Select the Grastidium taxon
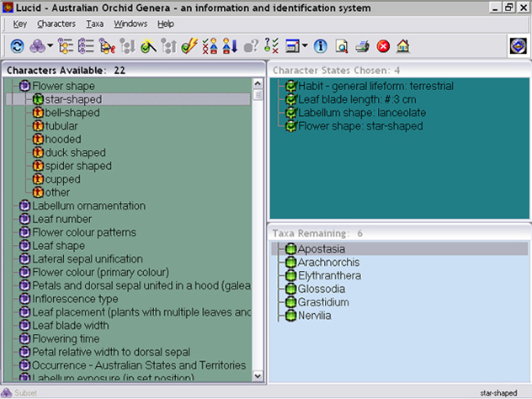The image size is (532, 399). pos(317,302)
